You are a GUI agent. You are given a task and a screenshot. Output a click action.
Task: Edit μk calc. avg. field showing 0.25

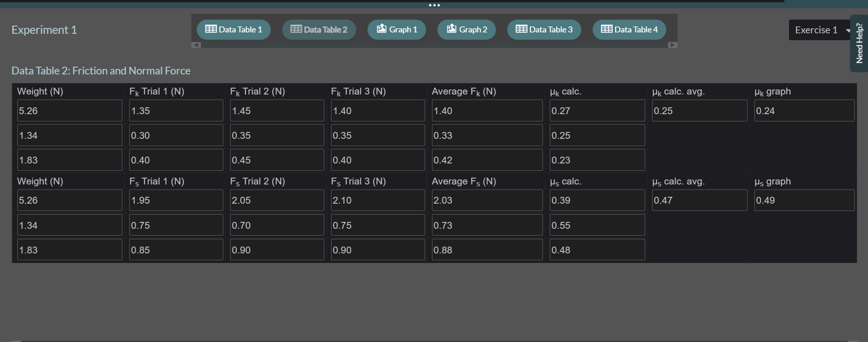click(700, 111)
